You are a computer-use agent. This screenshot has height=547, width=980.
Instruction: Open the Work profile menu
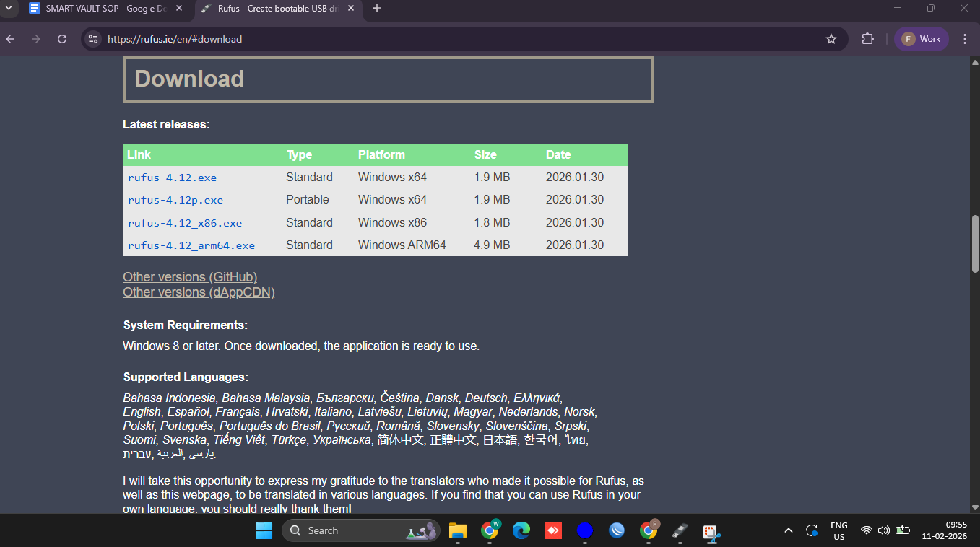point(921,39)
